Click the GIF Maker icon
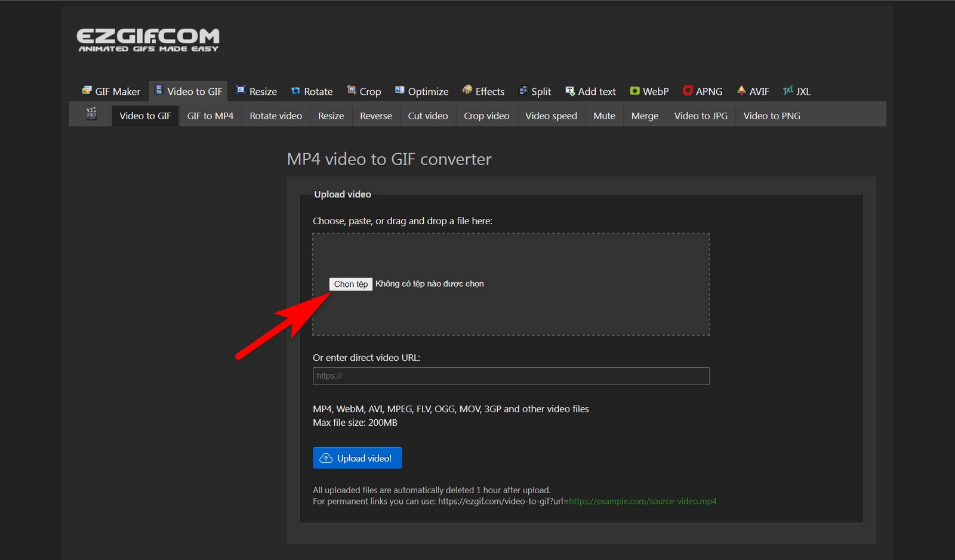The image size is (955, 560). pos(87,91)
